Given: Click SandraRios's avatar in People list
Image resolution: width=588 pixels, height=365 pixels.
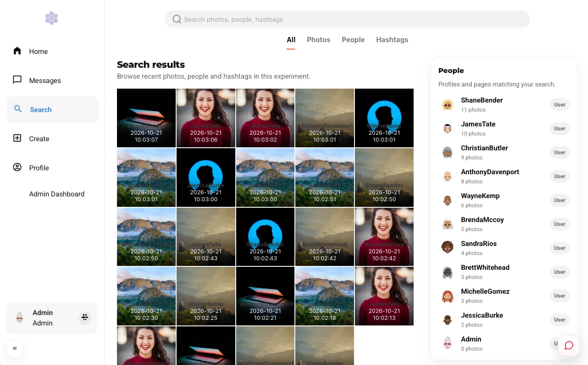Looking at the screenshot, I should pyautogui.click(x=448, y=248).
